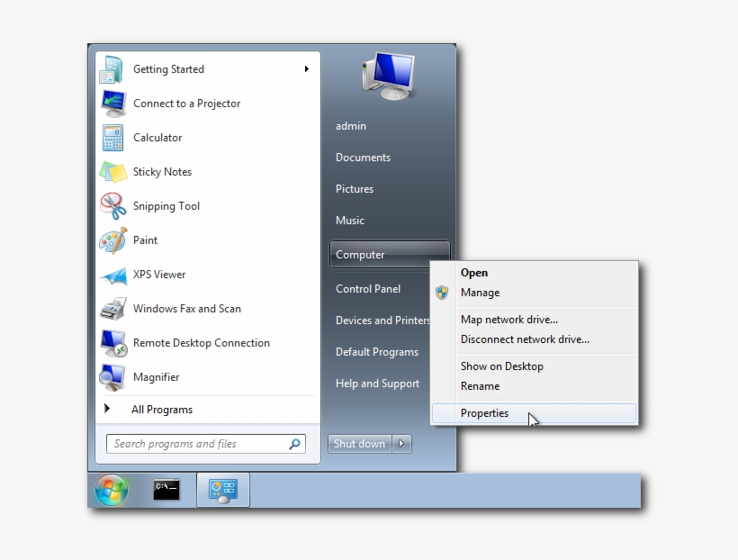The width and height of the screenshot is (738, 560).
Task: Click the Snipping Tool label
Action: pyautogui.click(x=166, y=206)
